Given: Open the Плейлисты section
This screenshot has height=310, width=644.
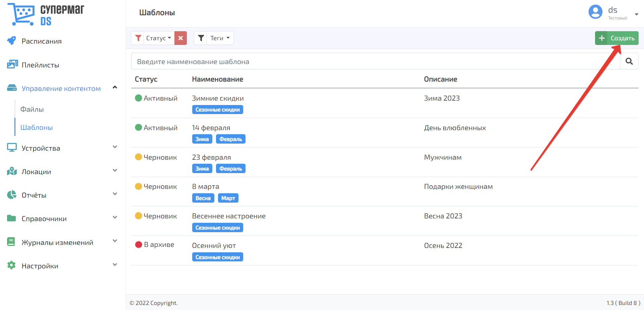Looking at the screenshot, I should tap(40, 65).
